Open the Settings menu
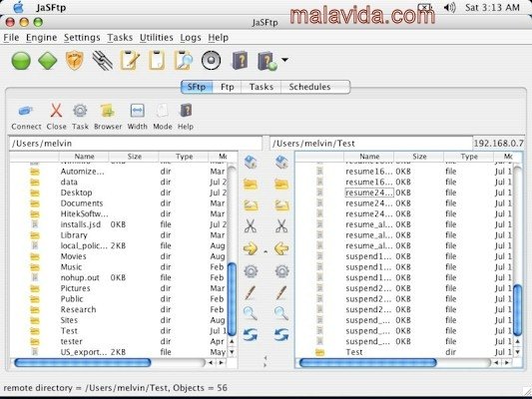This screenshot has height=399, width=532. click(x=82, y=38)
